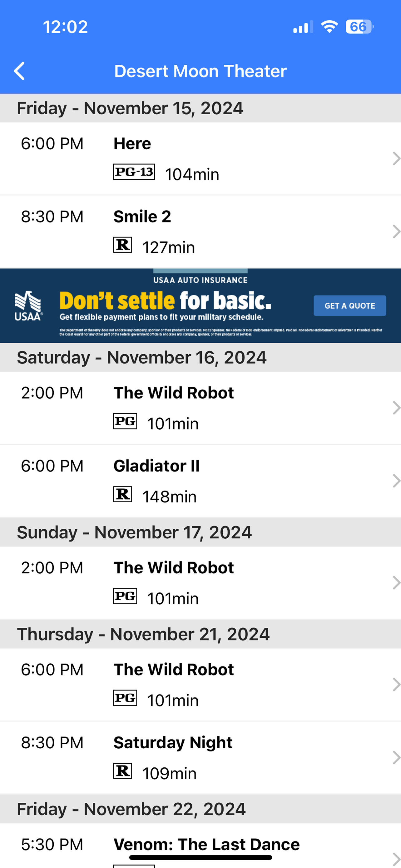Tap the Friday November 15 date header
Screen dimensions: 401x868
pyautogui.click(x=200, y=108)
